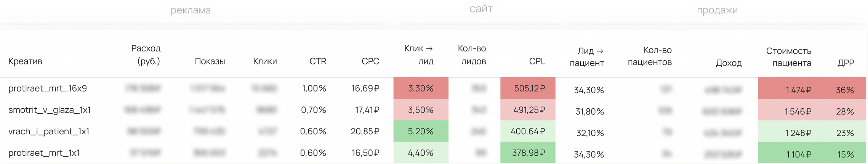The width and height of the screenshot is (868, 164).
Task: Select the smotrit_v_glaza_1x1 creative row
Action: tap(433, 110)
